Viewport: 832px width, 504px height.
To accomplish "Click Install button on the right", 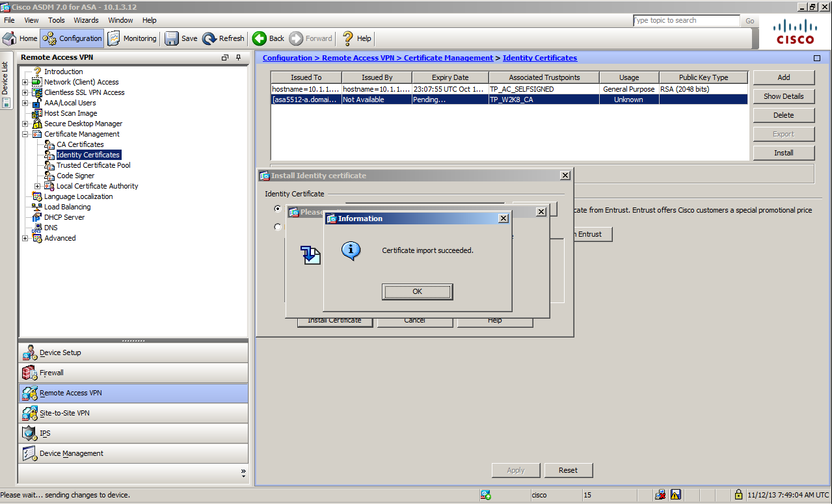I will click(784, 153).
